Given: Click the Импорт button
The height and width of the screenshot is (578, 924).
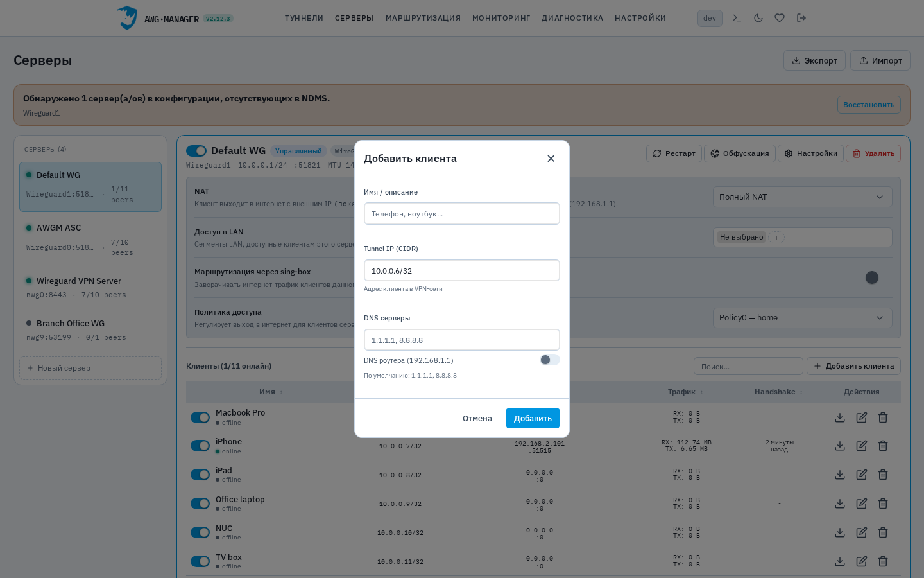Looking at the screenshot, I should pos(880,60).
